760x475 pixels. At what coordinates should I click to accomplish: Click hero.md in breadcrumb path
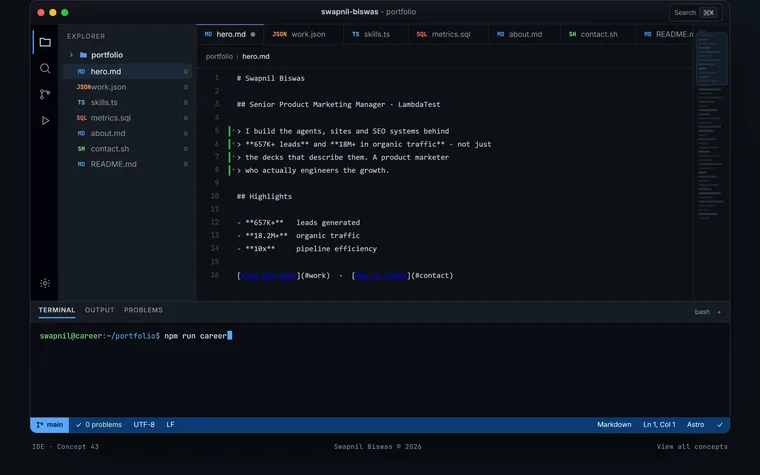pos(256,56)
